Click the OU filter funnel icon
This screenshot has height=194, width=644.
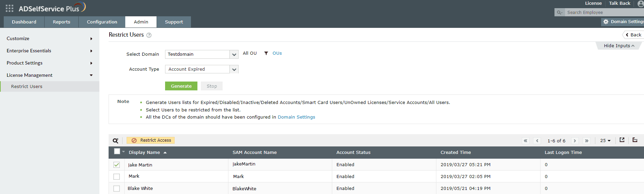coord(266,53)
